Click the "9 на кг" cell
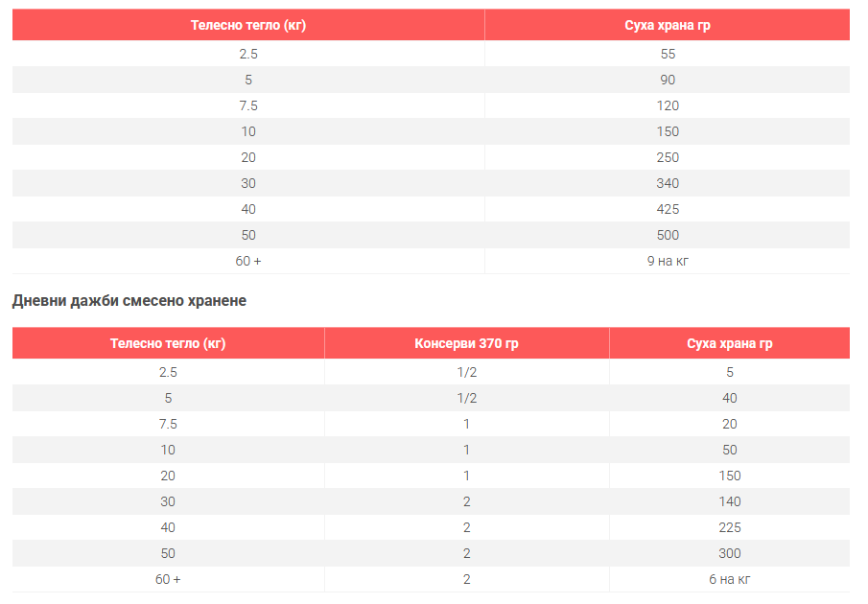This screenshot has height=604, width=868. point(668,261)
